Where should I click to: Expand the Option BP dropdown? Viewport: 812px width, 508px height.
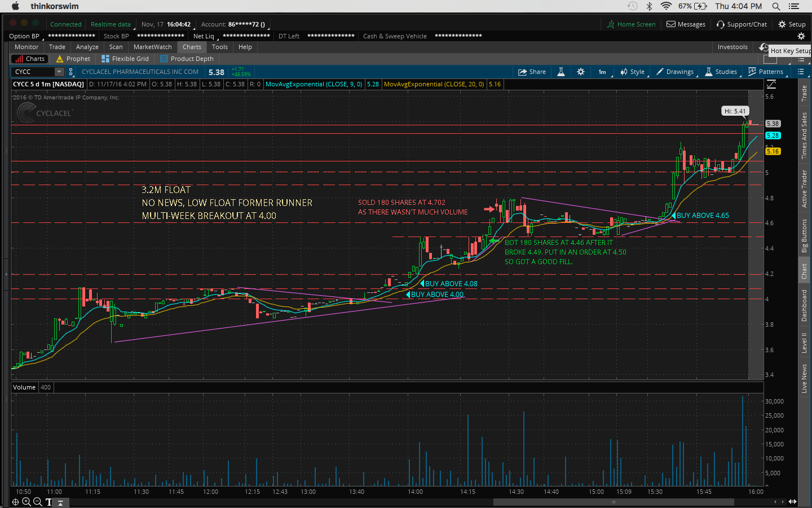pyautogui.click(x=27, y=36)
